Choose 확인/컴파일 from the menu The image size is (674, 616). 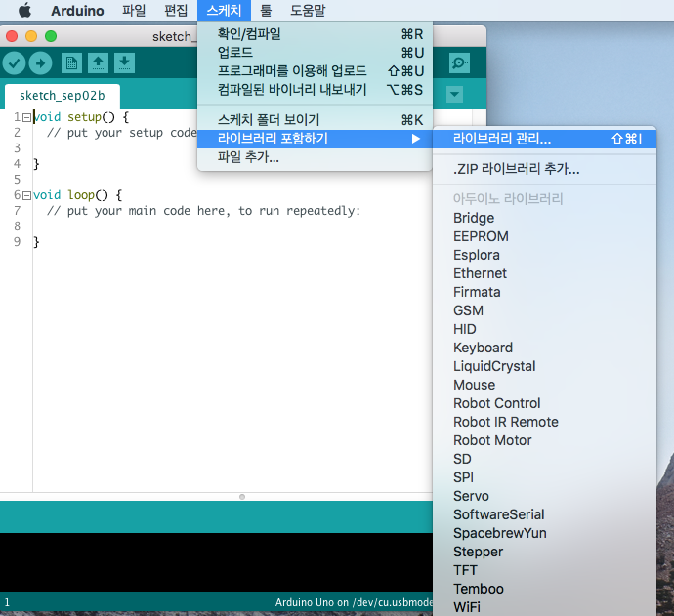pos(315,33)
